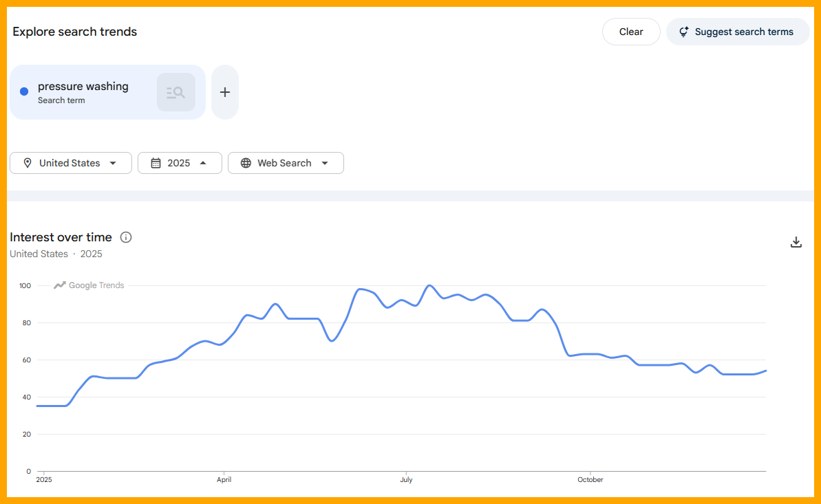Click the lightbulb icon on Suggest search terms
The width and height of the screenshot is (821, 504).
(683, 31)
